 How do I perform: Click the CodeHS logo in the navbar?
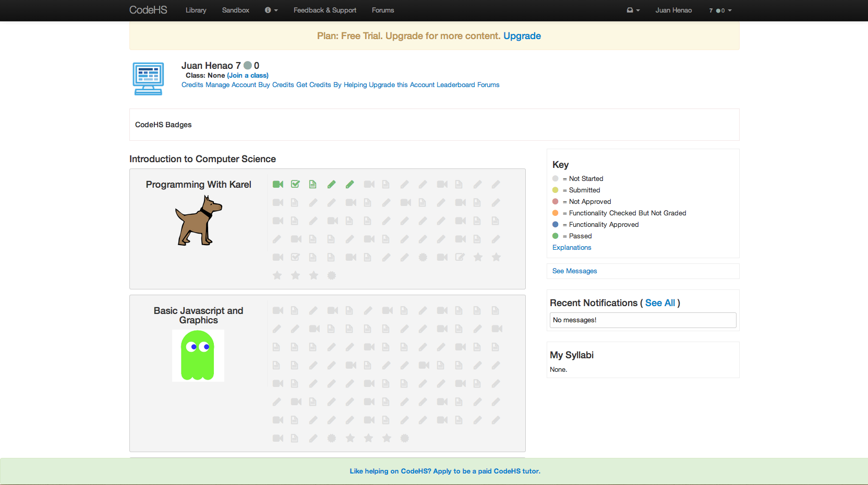pos(148,10)
